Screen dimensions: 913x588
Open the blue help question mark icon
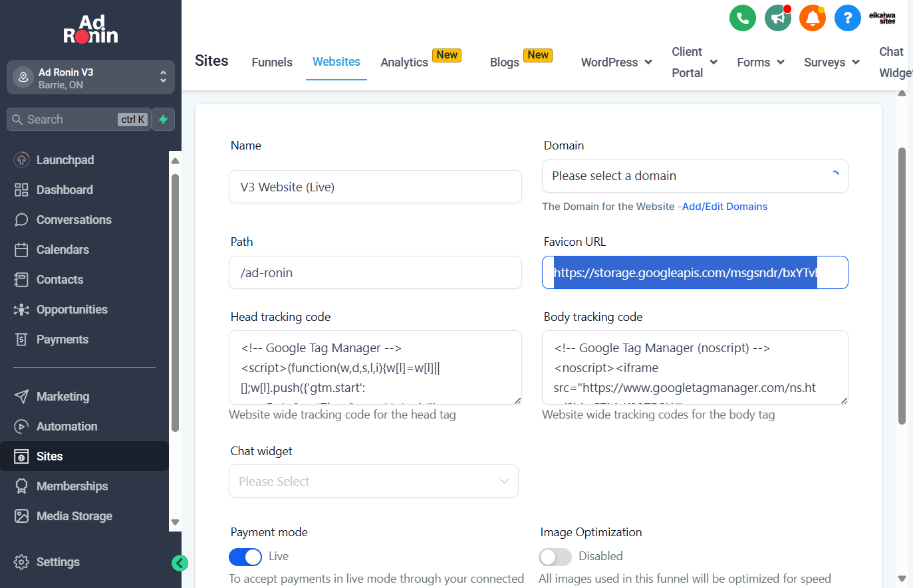[848, 18]
